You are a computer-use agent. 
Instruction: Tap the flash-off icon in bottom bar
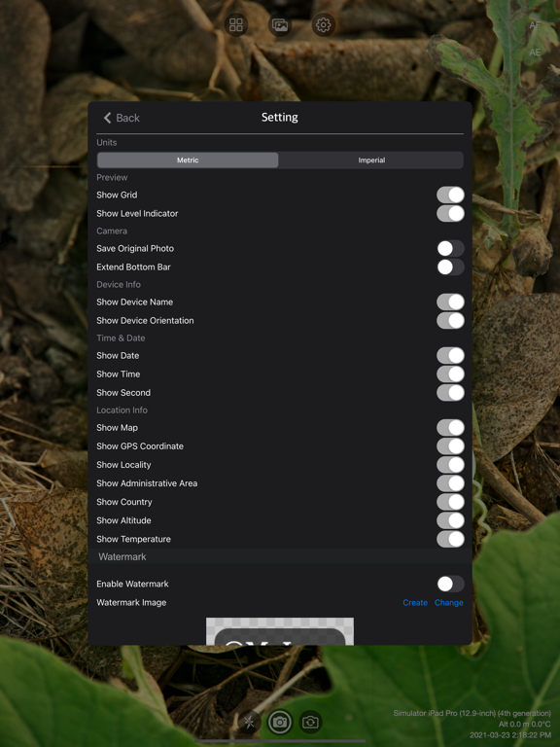click(249, 723)
